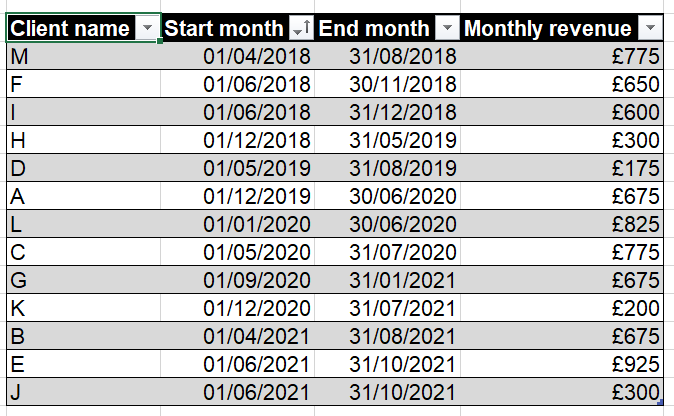Open the Monthly revenue filter dropdown

[650, 29]
